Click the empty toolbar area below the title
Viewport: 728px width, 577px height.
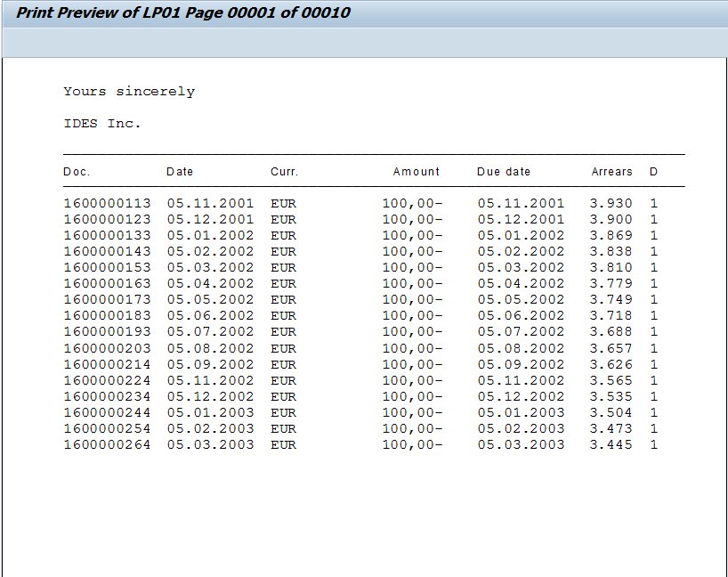tap(356, 38)
